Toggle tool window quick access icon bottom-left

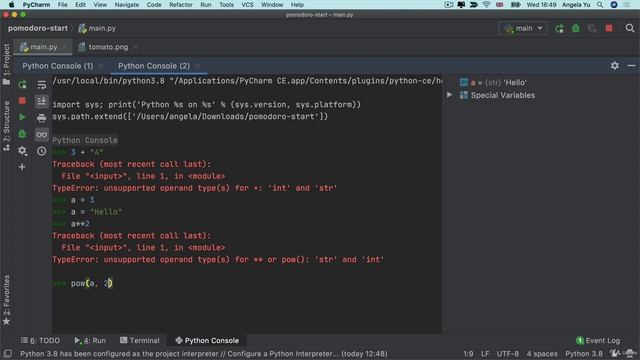(x=7, y=353)
